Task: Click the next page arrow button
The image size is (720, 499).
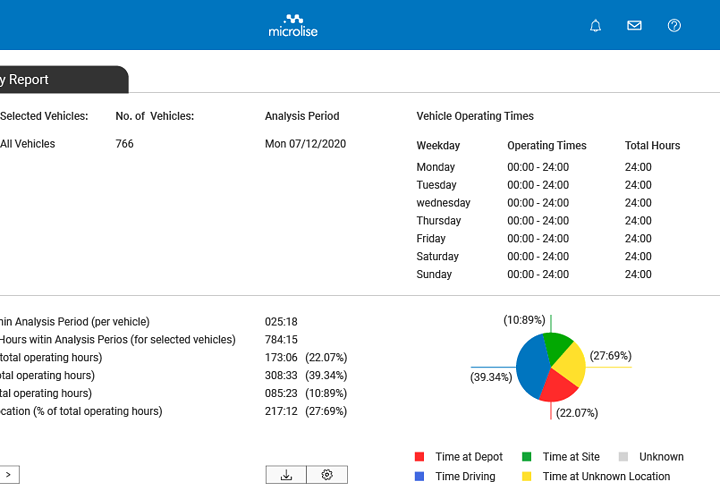Action: (x=9, y=475)
